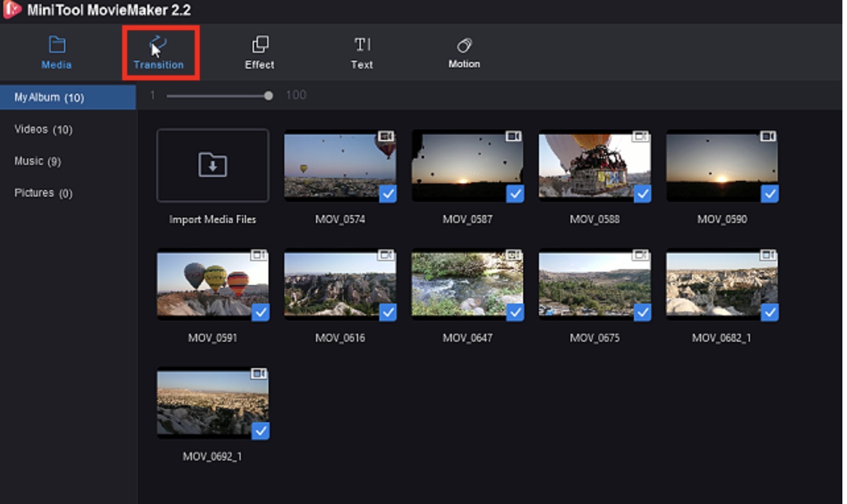847x504 pixels.
Task: Select Videos (10) category
Action: 44,129
